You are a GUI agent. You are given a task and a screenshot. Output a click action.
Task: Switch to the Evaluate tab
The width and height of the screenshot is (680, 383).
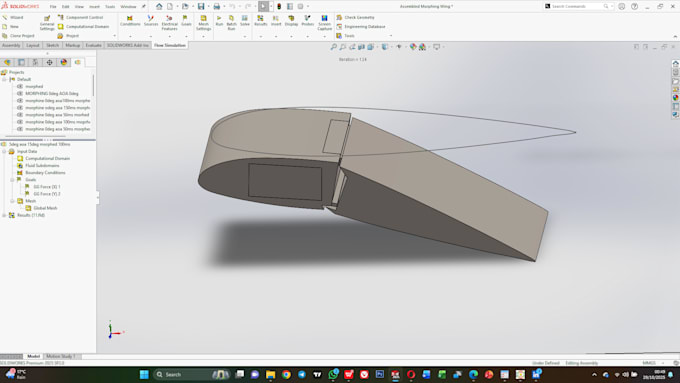[x=93, y=45]
